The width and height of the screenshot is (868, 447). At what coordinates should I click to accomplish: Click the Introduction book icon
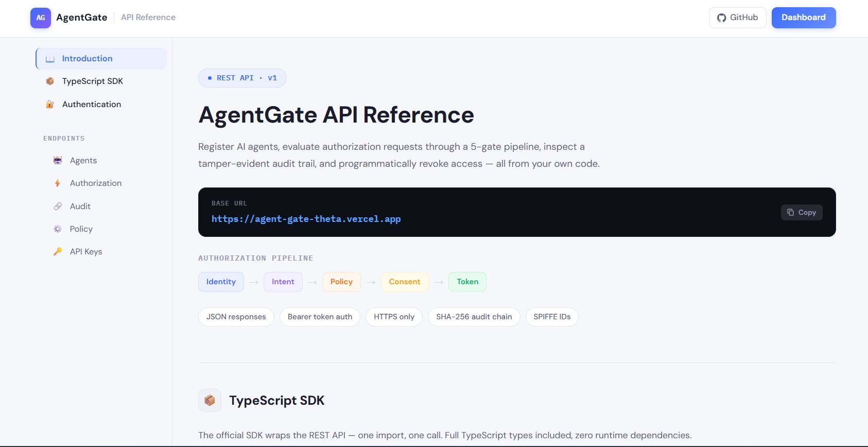(x=50, y=59)
